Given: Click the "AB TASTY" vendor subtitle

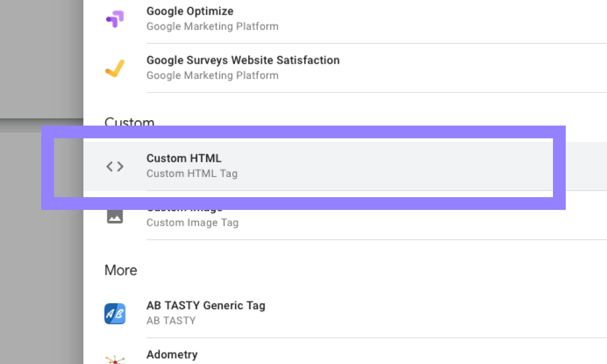Looking at the screenshot, I should tap(171, 320).
